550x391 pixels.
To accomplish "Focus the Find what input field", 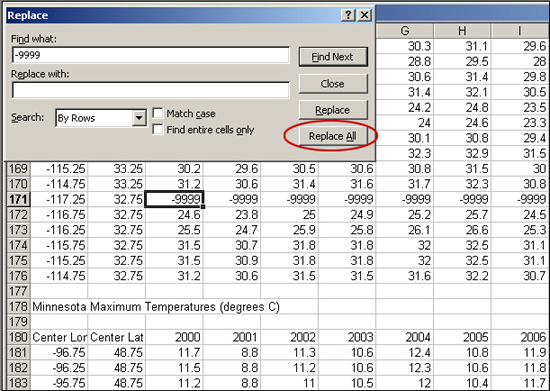I will click(150, 55).
